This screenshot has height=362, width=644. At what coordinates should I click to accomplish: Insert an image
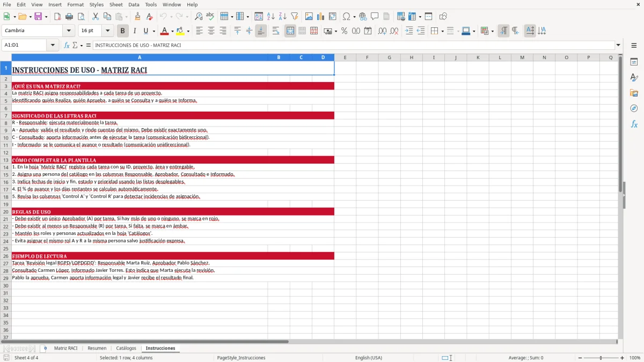click(309, 17)
